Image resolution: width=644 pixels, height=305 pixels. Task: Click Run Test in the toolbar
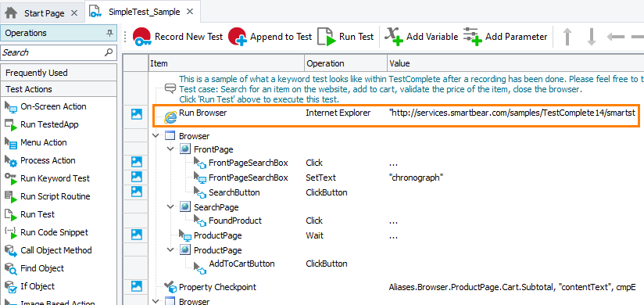click(x=345, y=37)
